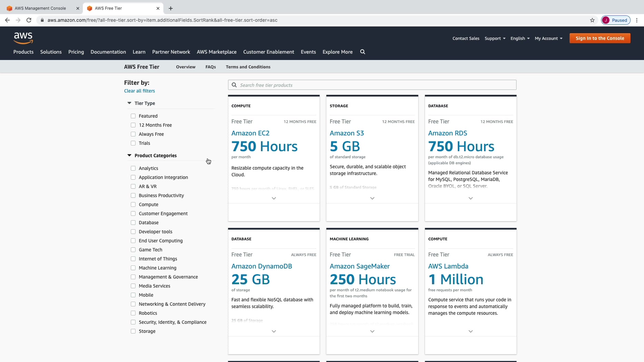
Task: Click Sign In to the Console button
Action: (x=599, y=38)
